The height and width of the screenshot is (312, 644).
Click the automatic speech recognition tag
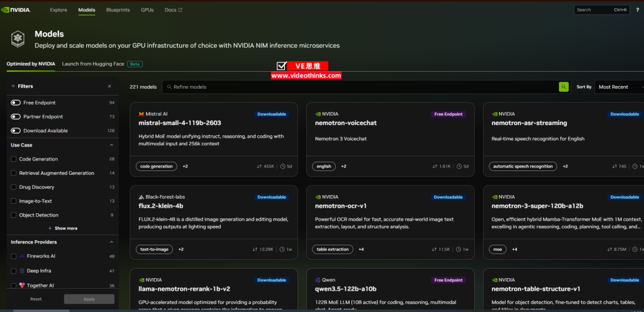[x=523, y=166]
